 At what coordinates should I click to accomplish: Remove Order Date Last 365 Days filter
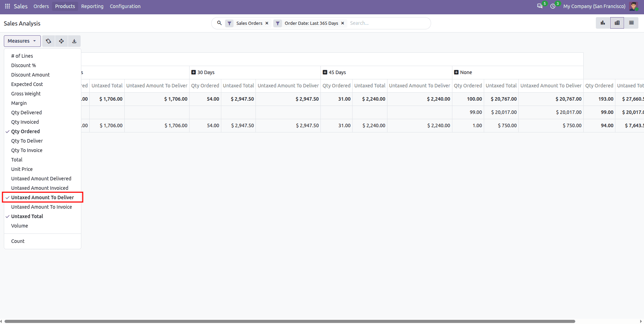343,23
